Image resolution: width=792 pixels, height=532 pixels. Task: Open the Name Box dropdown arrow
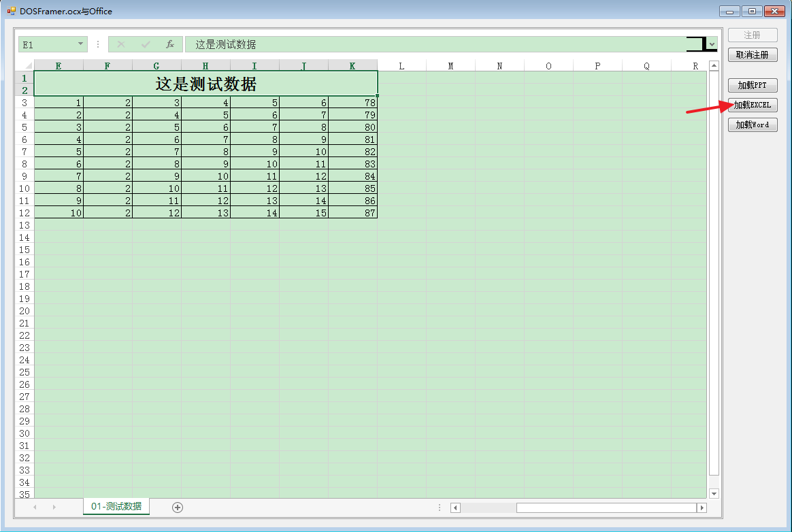(x=80, y=44)
